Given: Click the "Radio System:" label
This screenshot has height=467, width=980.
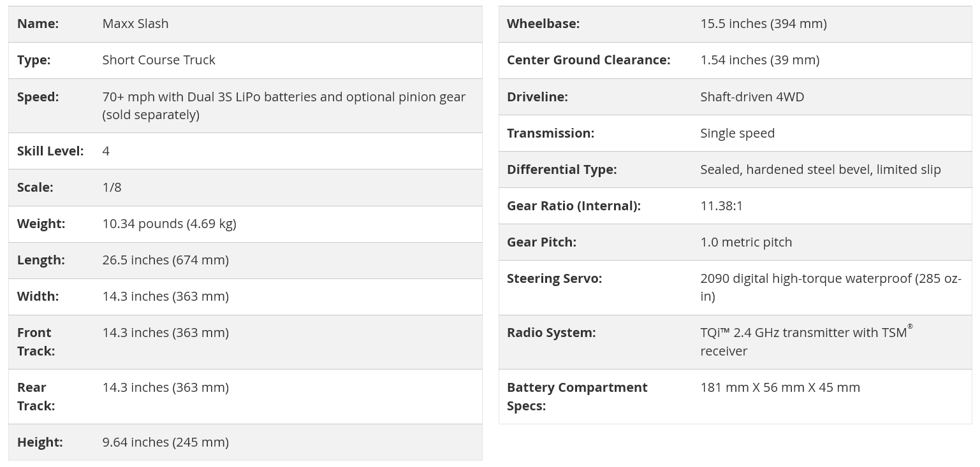Looking at the screenshot, I should 551,333.
